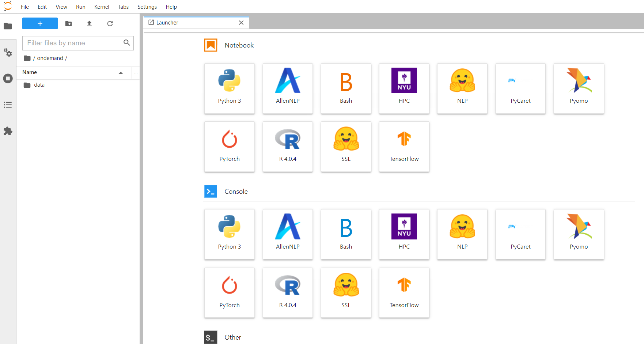Launch a PyTorch console
This screenshot has width=644, height=344.
tap(230, 293)
